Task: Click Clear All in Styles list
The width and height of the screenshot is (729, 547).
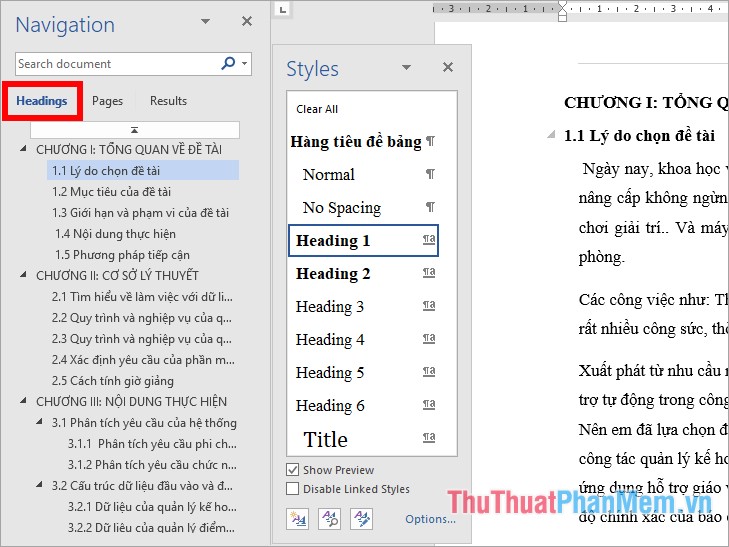Action: pos(317,109)
